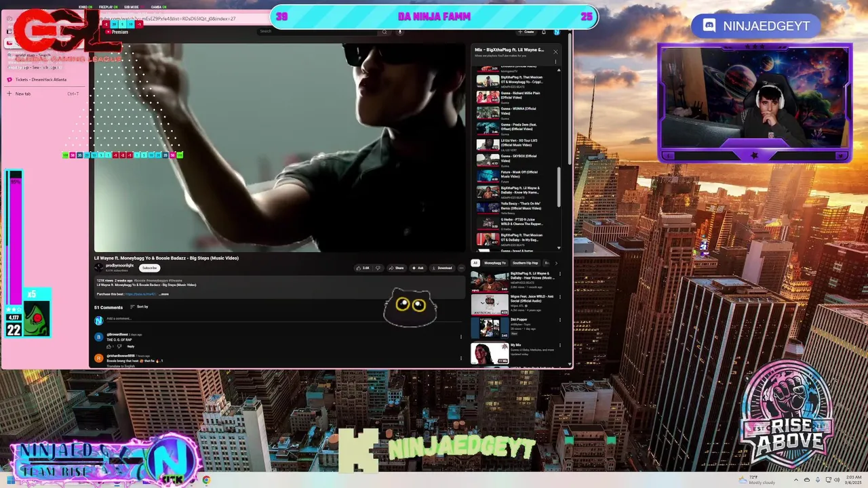Image resolution: width=868 pixels, height=488 pixels.
Task: Open three-dot menu for 'Anti Social' recommendation
Action: click(x=560, y=297)
